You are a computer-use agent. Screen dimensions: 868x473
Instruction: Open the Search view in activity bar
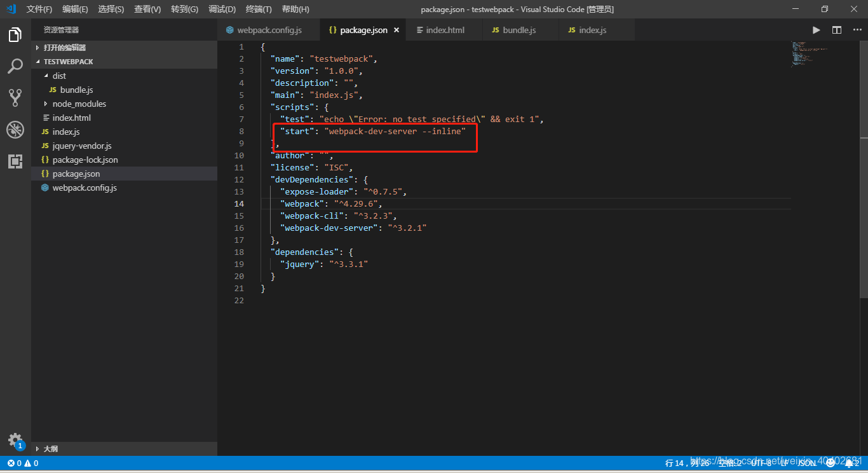coord(15,66)
